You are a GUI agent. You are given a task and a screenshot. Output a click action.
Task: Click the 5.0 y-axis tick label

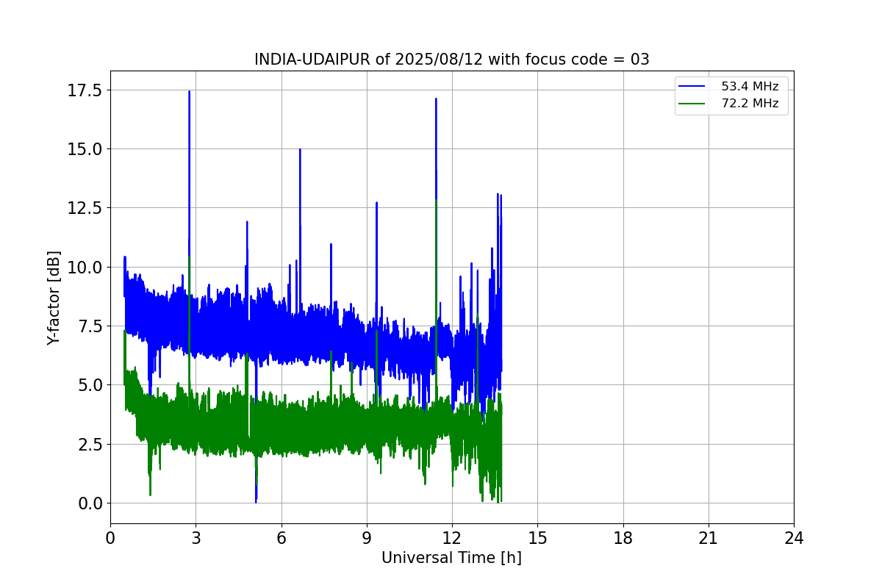(90, 385)
